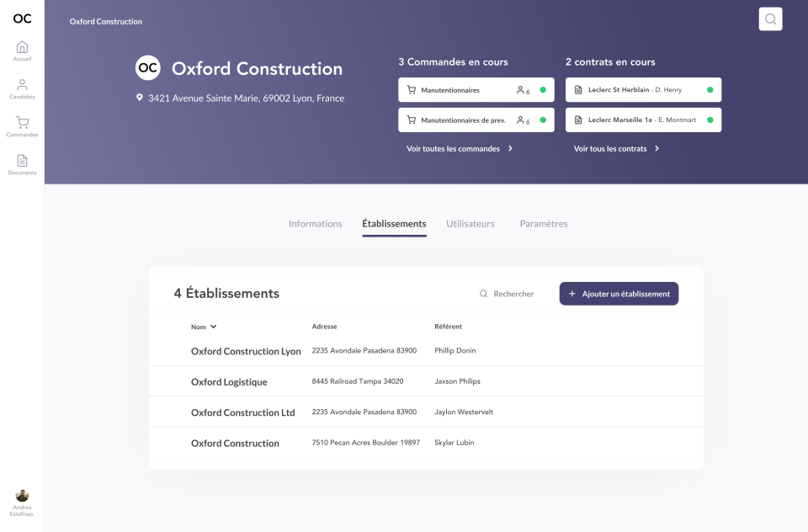Open the Accueil home icon
The width and height of the screenshot is (808, 532).
click(x=22, y=47)
